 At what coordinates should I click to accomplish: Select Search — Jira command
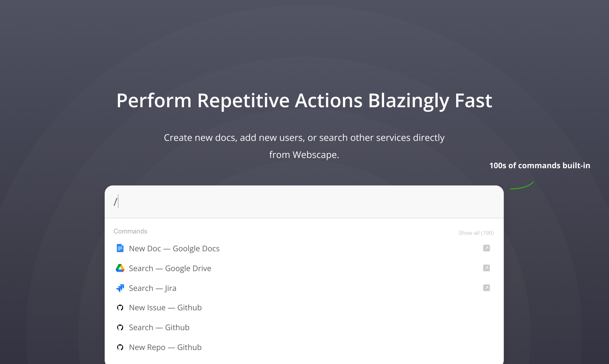point(304,288)
